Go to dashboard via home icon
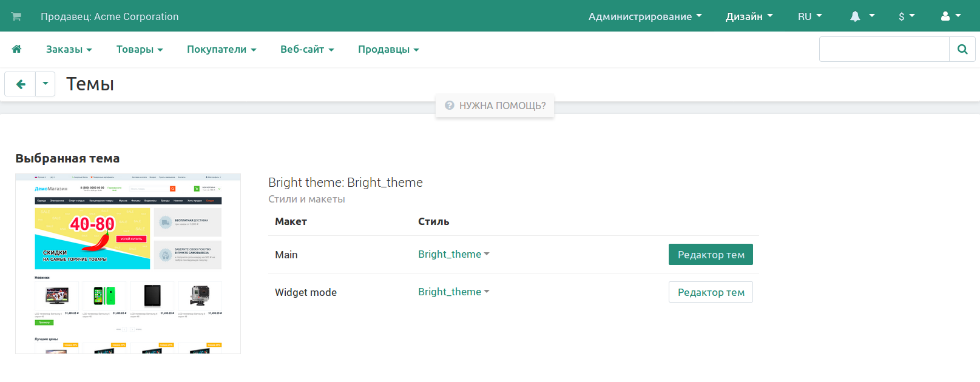This screenshot has height=382, width=980. pyautogui.click(x=16, y=49)
